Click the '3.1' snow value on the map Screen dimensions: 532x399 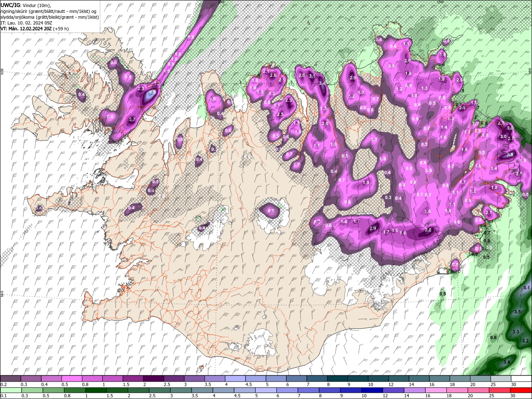tap(312, 76)
